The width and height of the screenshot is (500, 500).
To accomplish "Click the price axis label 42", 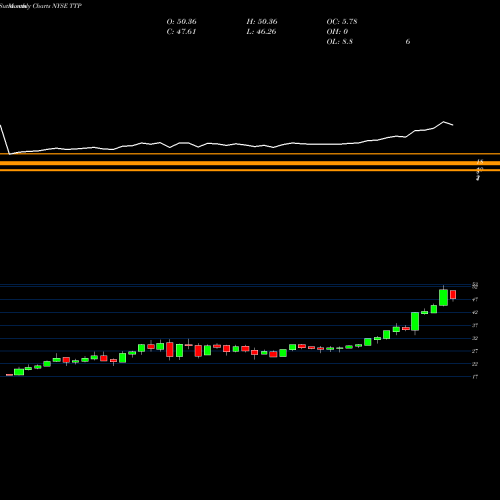I will click(475, 312).
